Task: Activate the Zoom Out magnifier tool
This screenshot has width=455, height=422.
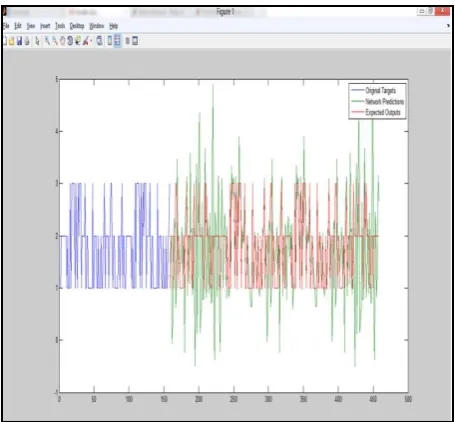Action: point(55,41)
